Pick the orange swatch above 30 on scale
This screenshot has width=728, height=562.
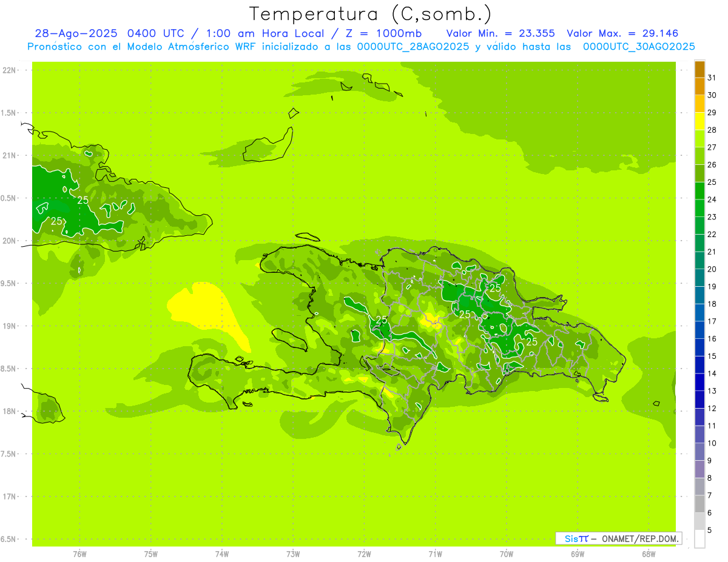coord(699,87)
